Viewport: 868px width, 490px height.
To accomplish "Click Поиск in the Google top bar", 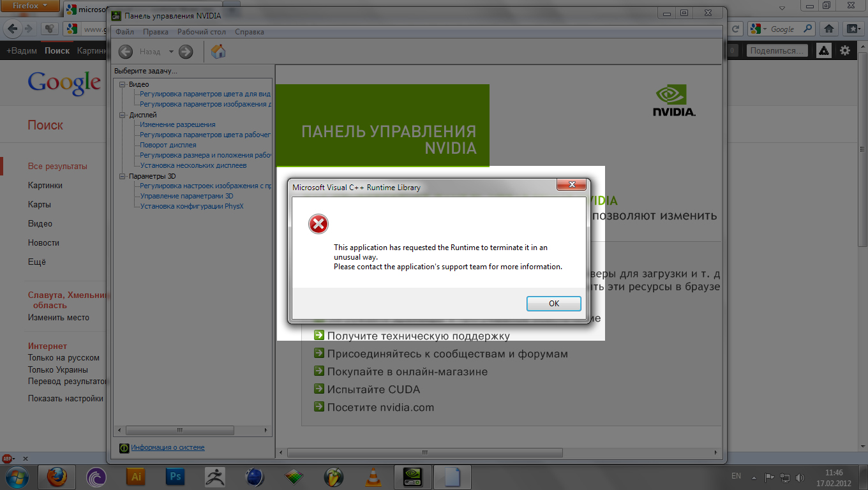I will [x=57, y=50].
